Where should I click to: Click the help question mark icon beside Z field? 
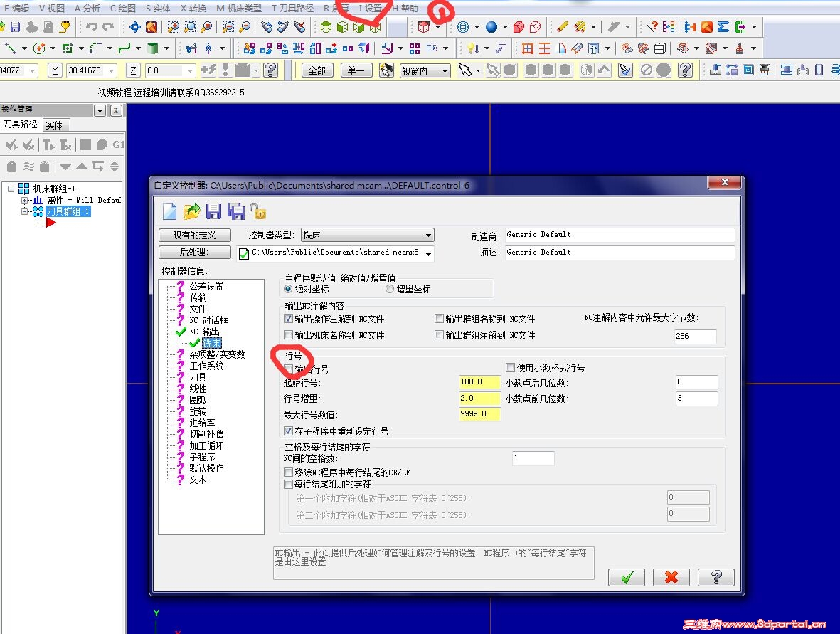[271, 70]
